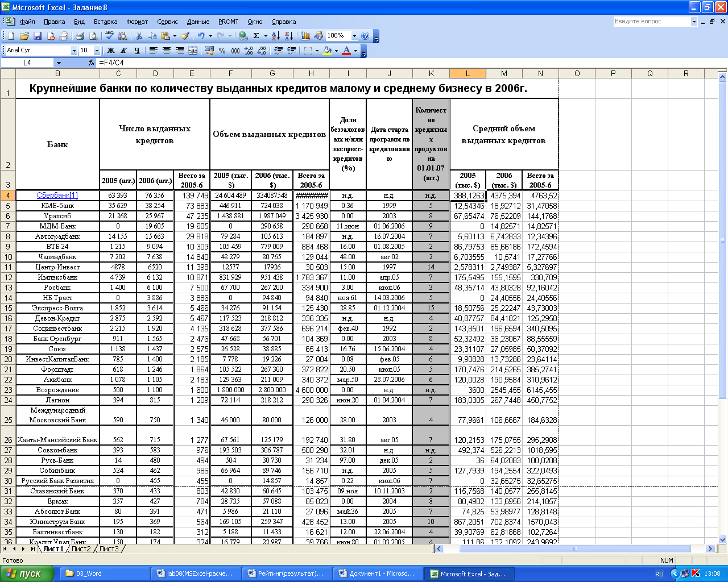Apply the yellow fill color
728x582 pixels.
[328, 51]
